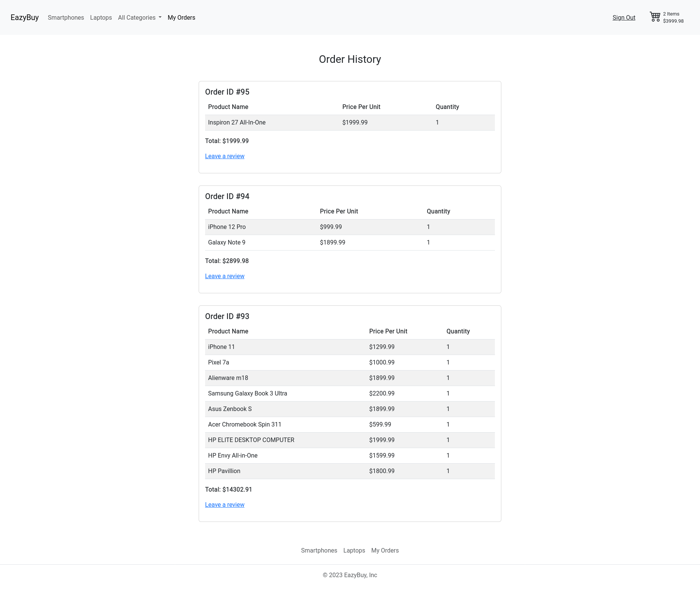700x601 pixels.
Task: Click the 'Order ID #93' heading
Action: (227, 316)
